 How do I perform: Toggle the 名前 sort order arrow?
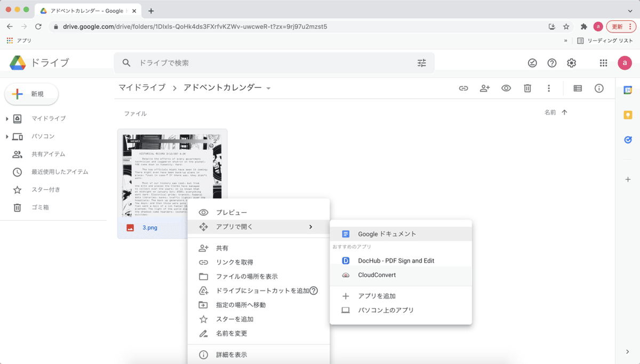click(564, 112)
